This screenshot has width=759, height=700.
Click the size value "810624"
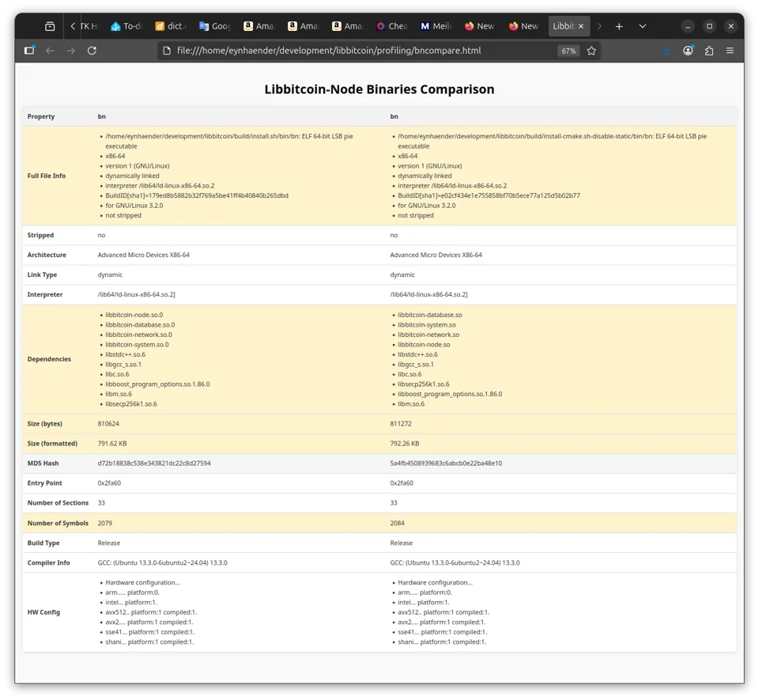tap(108, 424)
